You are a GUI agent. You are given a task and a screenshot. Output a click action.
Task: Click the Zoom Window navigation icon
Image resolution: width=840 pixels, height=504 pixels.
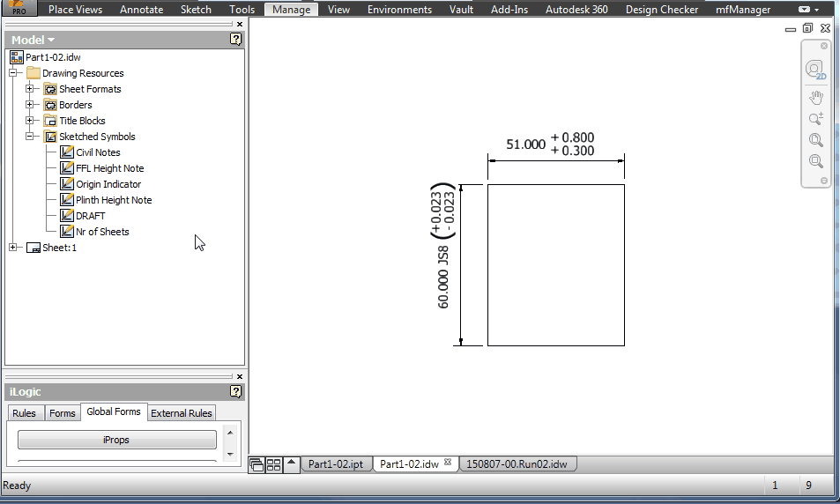[816, 160]
